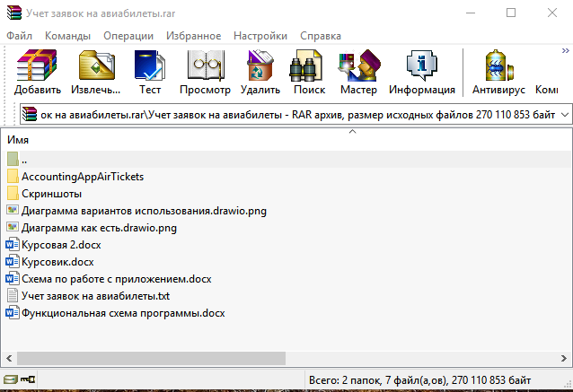Open the Избранное menu
573x392 pixels.
click(193, 36)
